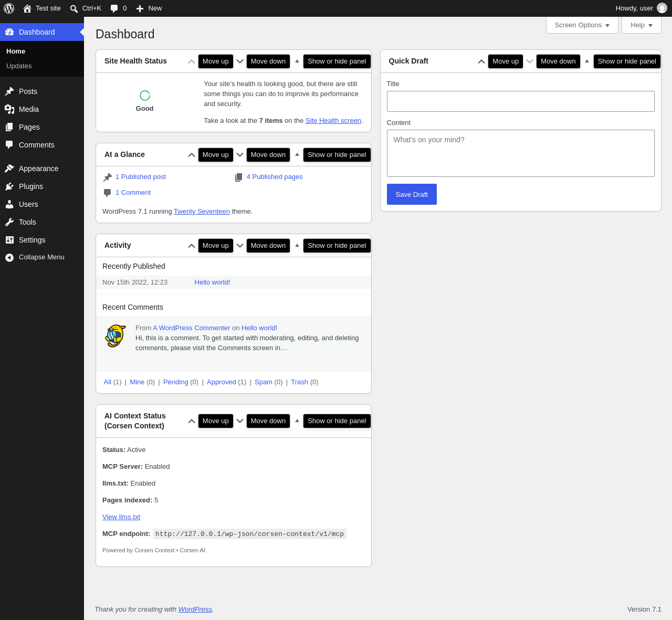Open the 4 Published pages link
Image resolution: width=672 pixels, height=620 pixels.
(x=275, y=177)
